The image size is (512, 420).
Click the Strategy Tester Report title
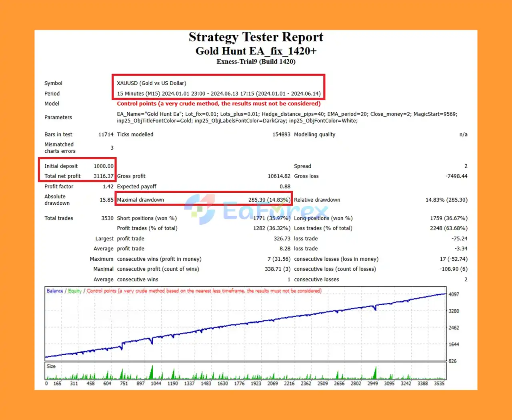[x=256, y=37]
